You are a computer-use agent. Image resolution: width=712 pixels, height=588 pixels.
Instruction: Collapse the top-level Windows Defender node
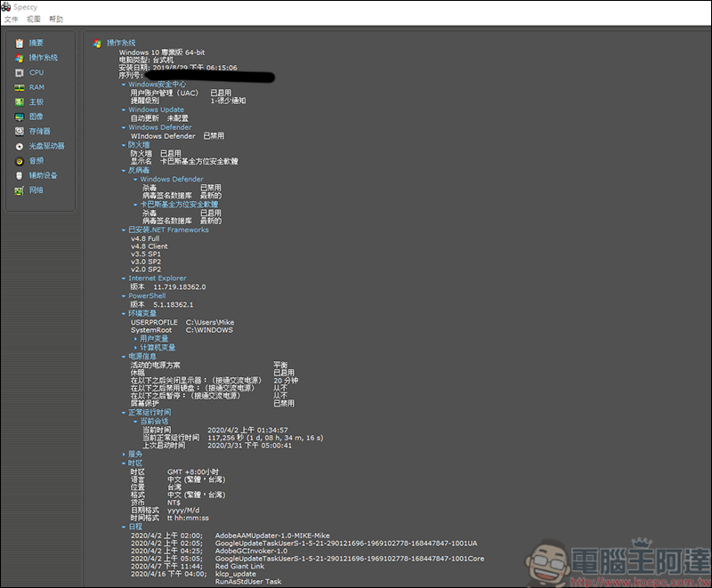click(124, 127)
